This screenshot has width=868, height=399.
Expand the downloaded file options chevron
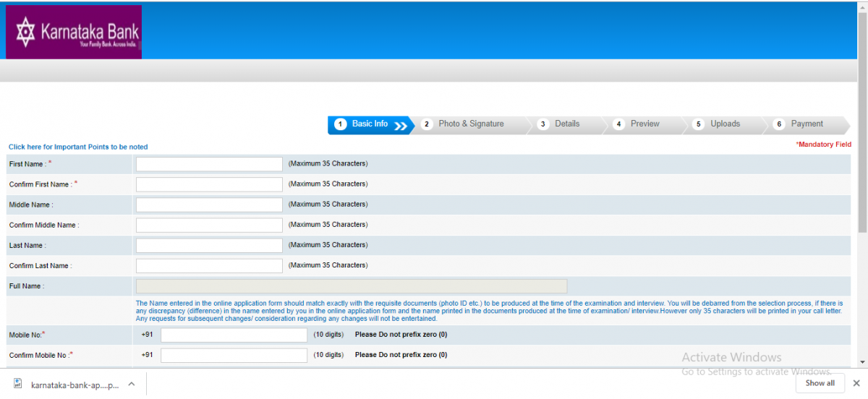click(132, 384)
